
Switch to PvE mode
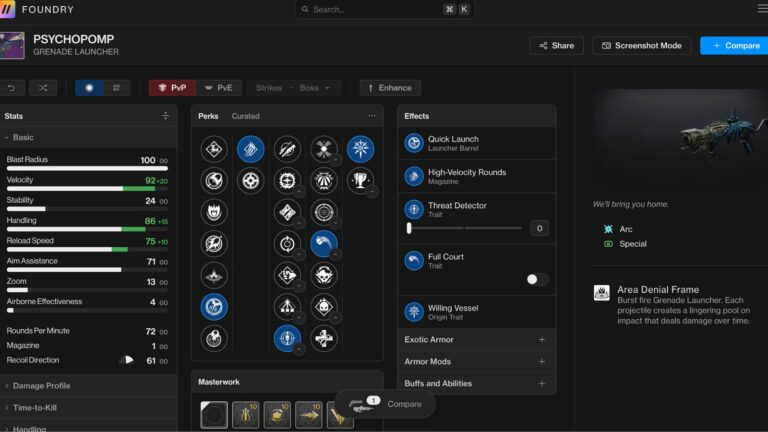218,88
